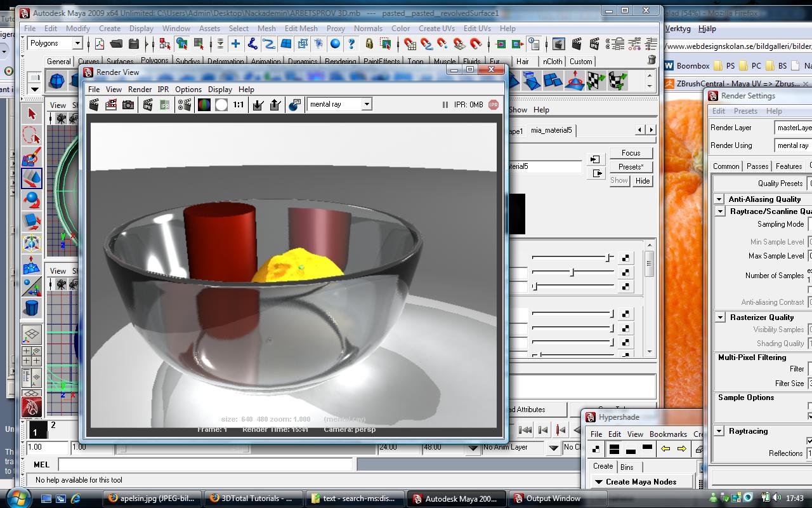Viewport: 812px width, 508px height.
Task: Click the padlock lock selection icon
Action: (369, 44)
